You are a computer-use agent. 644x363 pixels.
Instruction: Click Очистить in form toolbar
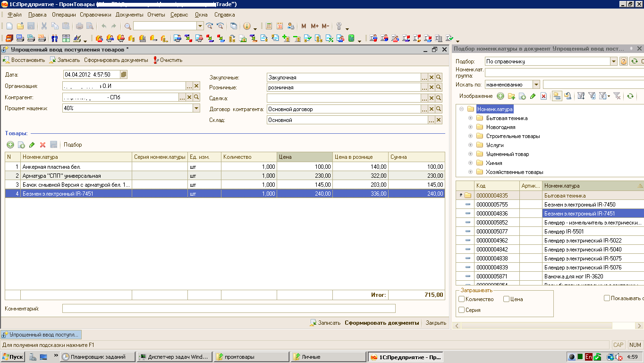click(168, 60)
